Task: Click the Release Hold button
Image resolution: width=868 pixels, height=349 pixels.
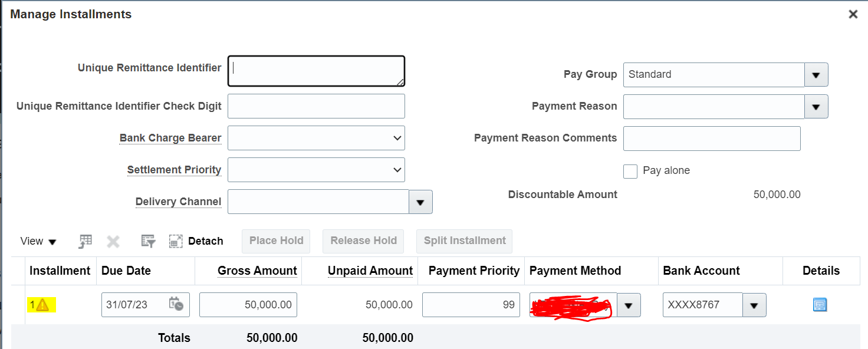Action: point(363,241)
